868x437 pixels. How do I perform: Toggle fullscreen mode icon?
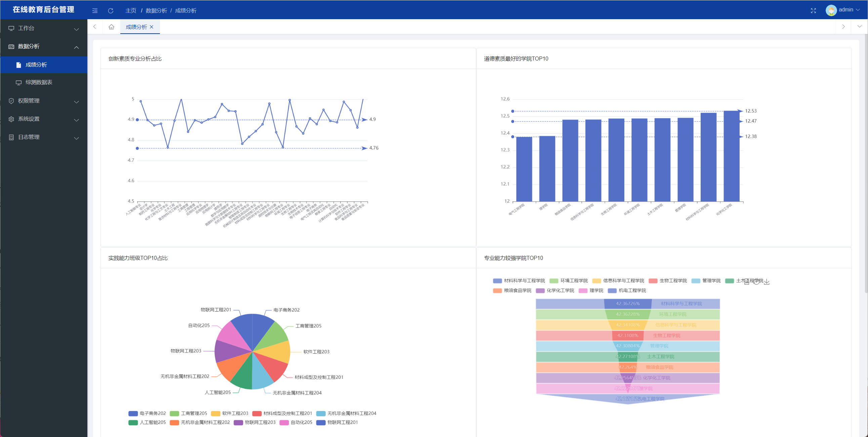coord(813,11)
